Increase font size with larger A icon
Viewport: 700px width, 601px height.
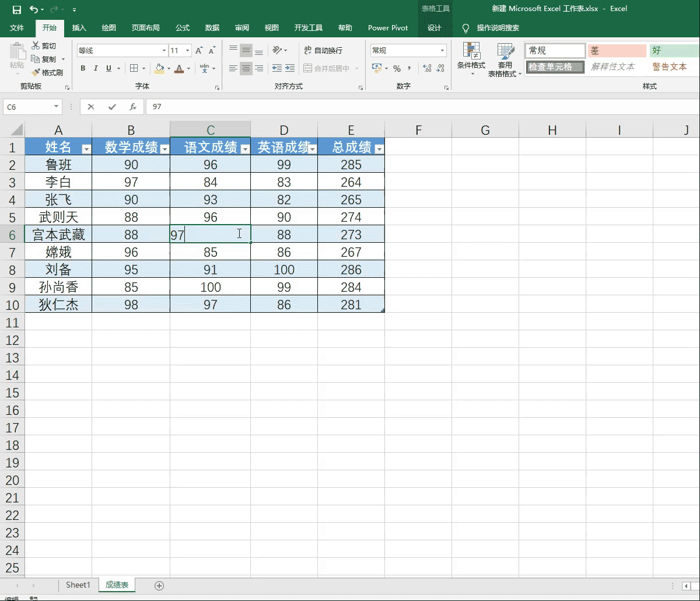tap(199, 51)
